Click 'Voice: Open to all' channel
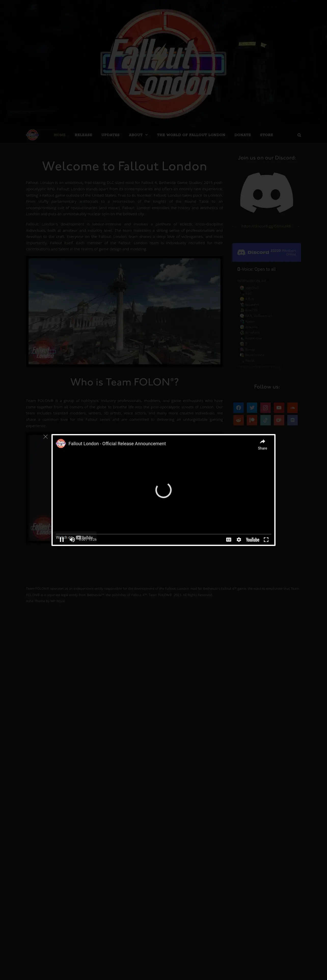The image size is (327, 980). (256, 269)
